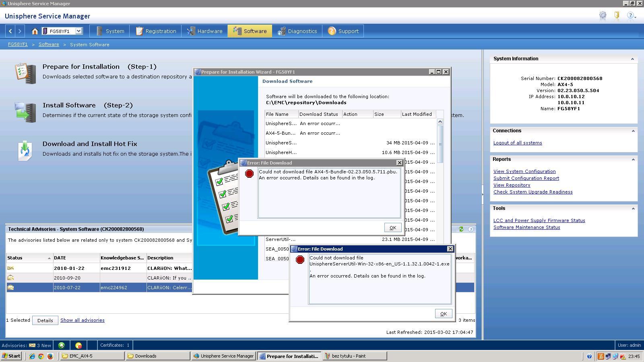
Task: Open the help question mark menu
Action: [x=631, y=16]
